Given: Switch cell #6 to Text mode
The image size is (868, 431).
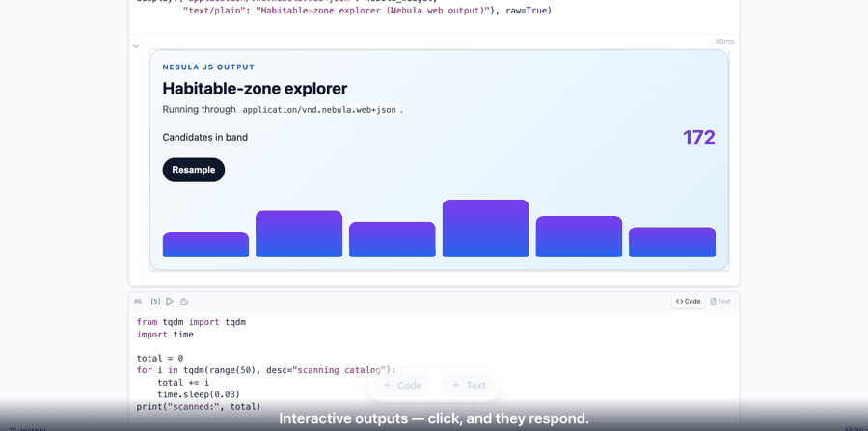Looking at the screenshot, I should click(x=720, y=302).
